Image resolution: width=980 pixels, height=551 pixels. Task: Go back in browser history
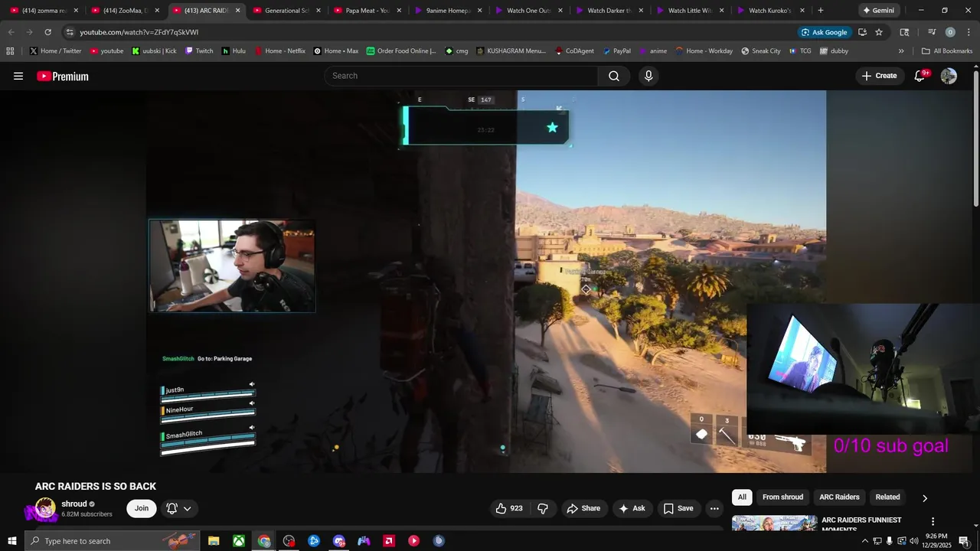11,32
